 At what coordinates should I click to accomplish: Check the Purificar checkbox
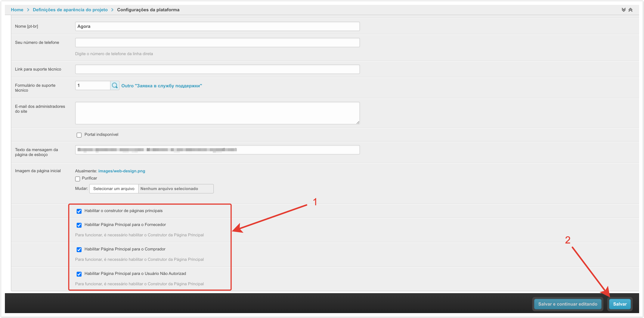78,179
